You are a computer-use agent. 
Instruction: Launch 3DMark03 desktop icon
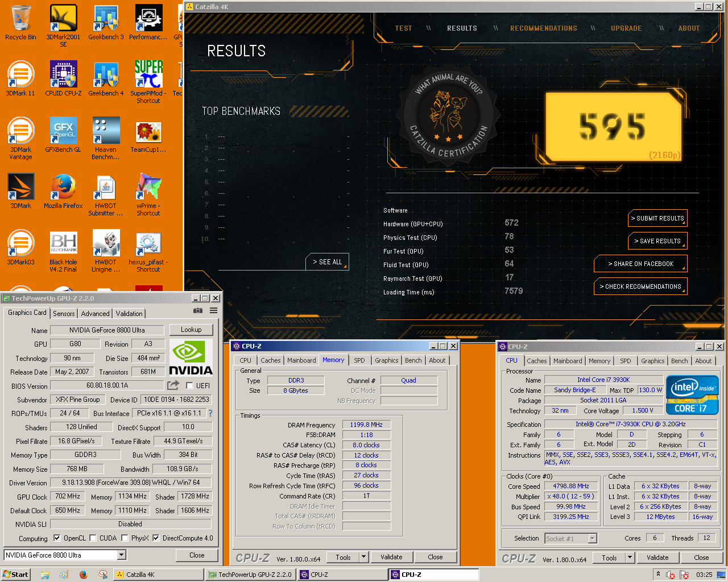pos(20,248)
